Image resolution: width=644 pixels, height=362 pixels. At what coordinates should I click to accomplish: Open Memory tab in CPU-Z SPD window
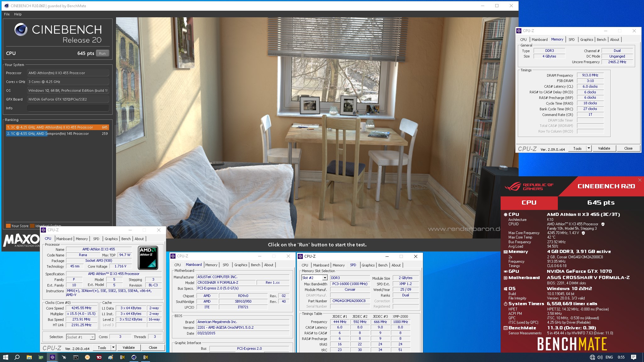point(339,265)
